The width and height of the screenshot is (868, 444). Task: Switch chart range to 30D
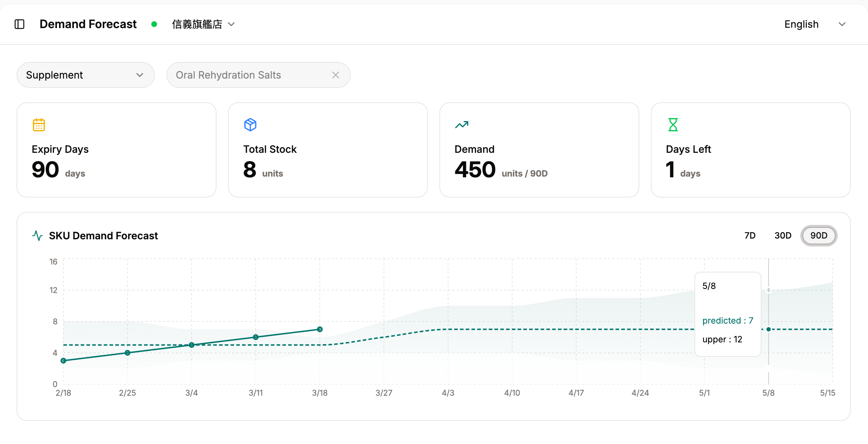783,236
